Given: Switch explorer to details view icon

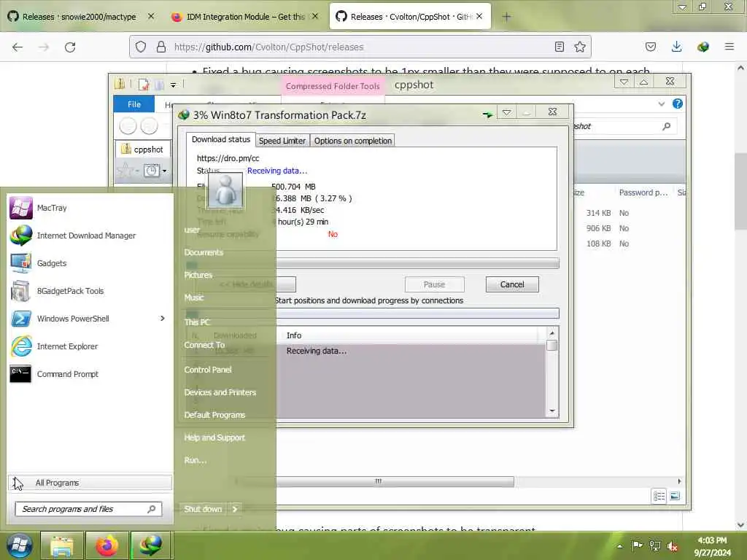Looking at the screenshot, I should [x=659, y=496].
